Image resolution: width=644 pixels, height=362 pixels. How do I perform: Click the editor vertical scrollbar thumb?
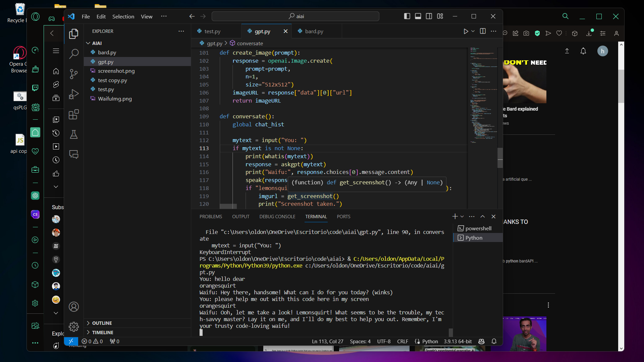[x=500, y=158]
